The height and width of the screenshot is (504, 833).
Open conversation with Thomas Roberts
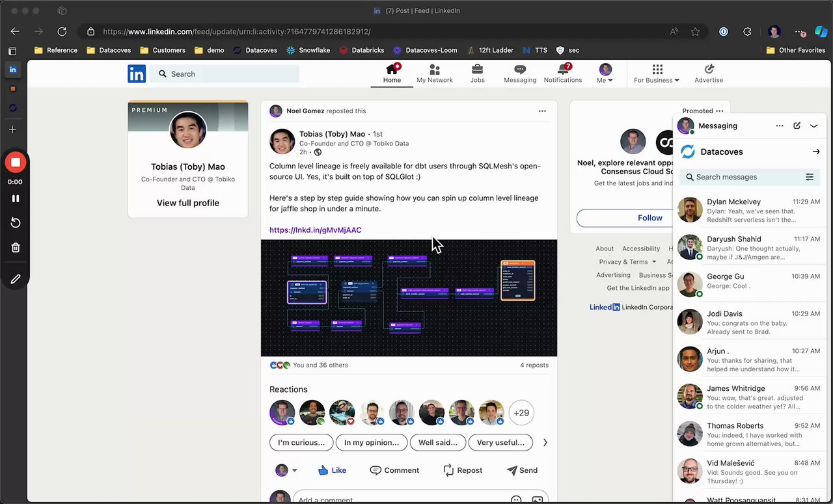750,434
